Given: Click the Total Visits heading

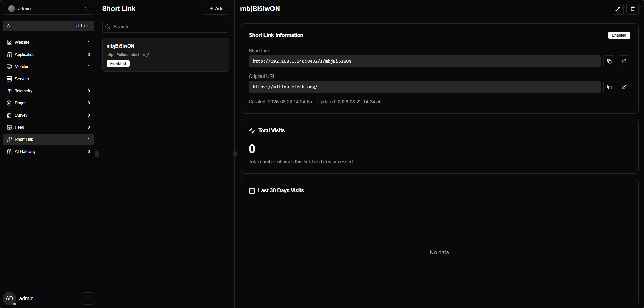Looking at the screenshot, I should tap(271, 130).
